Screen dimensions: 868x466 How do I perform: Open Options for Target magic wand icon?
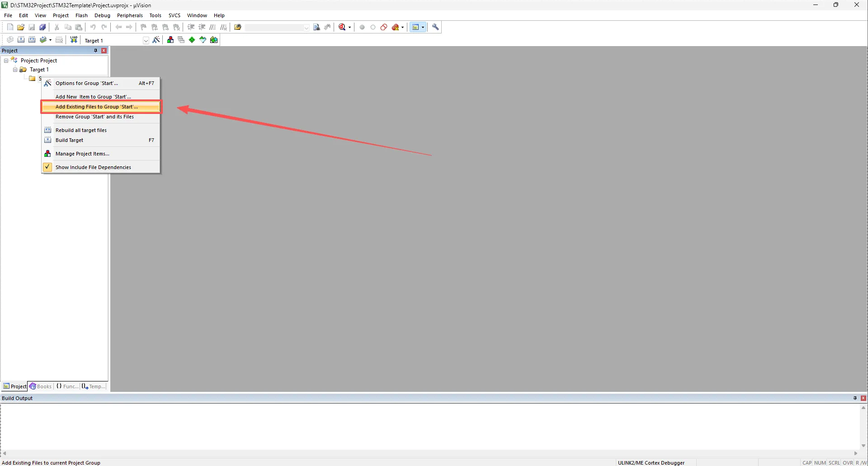click(x=156, y=40)
